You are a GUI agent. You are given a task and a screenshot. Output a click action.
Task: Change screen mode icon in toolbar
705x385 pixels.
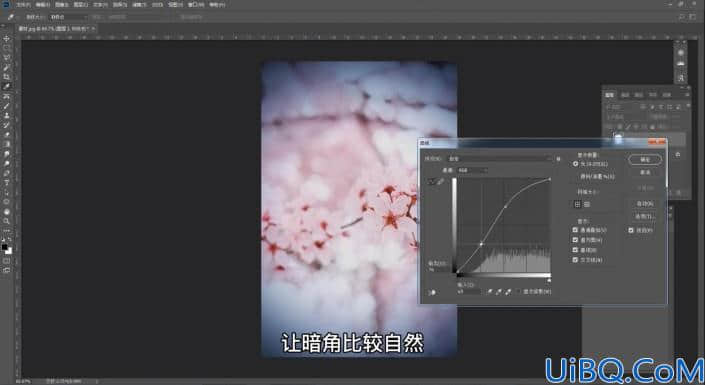pos(6,270)
